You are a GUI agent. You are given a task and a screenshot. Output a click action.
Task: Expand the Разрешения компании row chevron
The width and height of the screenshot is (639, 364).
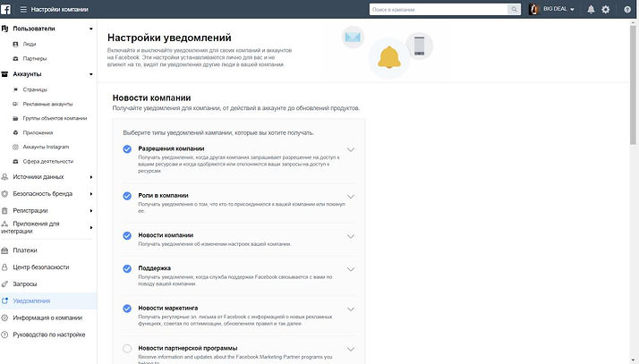[351, 149]
